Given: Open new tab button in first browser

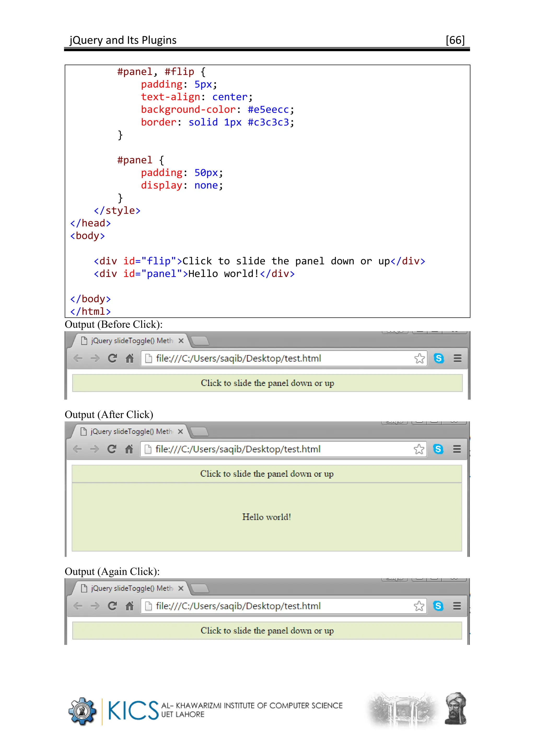Looking at the screenshot, I should [200, 341].
